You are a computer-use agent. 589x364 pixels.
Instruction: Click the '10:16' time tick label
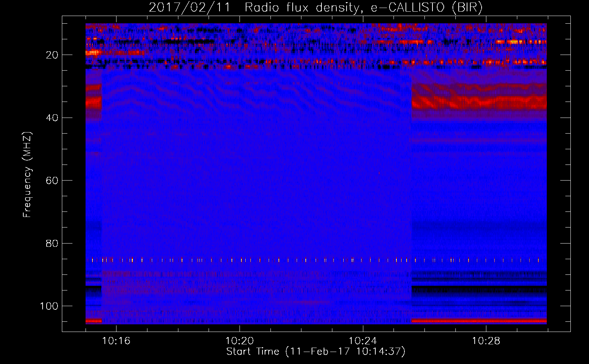pos(116,341)
